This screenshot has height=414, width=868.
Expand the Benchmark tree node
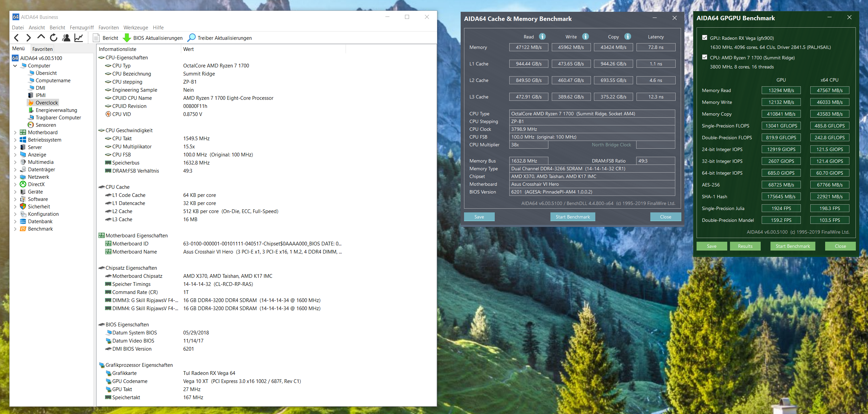(x=15, y=229)
